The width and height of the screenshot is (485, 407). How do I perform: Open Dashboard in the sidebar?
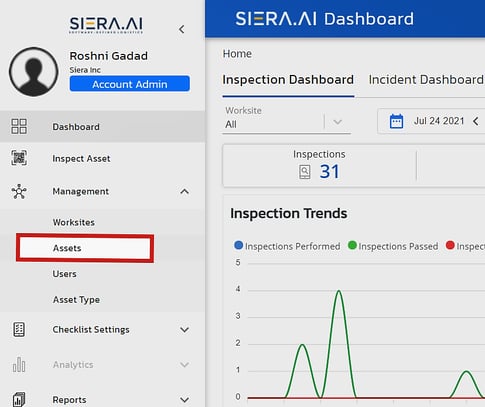[102, 127]
